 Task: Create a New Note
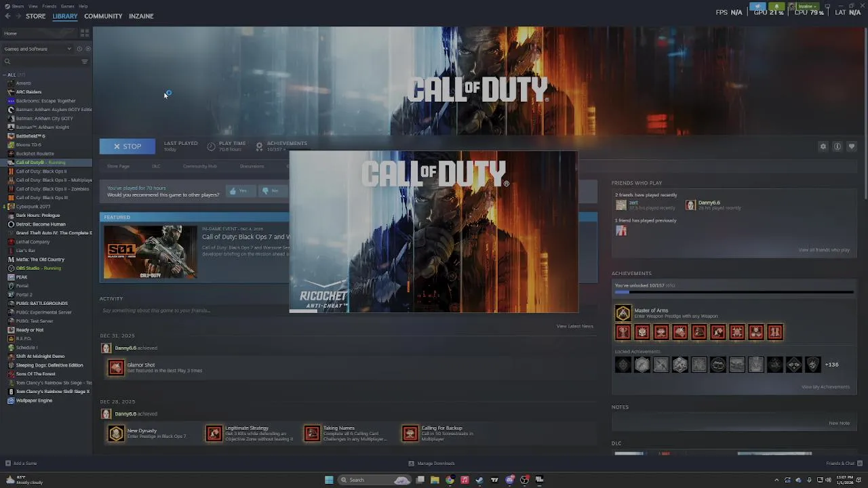click(x=839, y=424)
